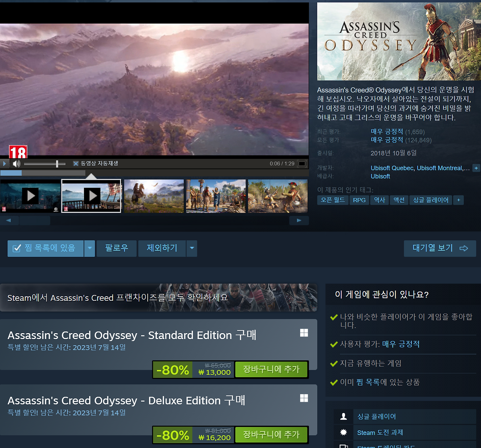481x448 pixels.
Task: Adjust the video volume slider
Action: [x=57, y=164]
